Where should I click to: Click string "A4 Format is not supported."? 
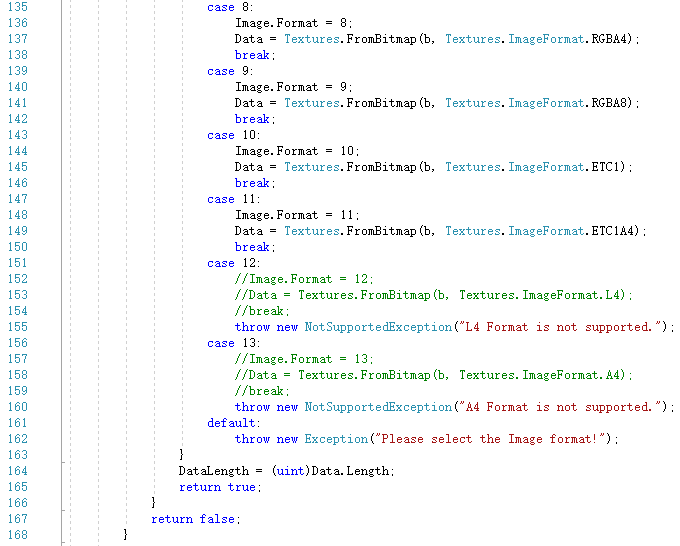point(562,407)
